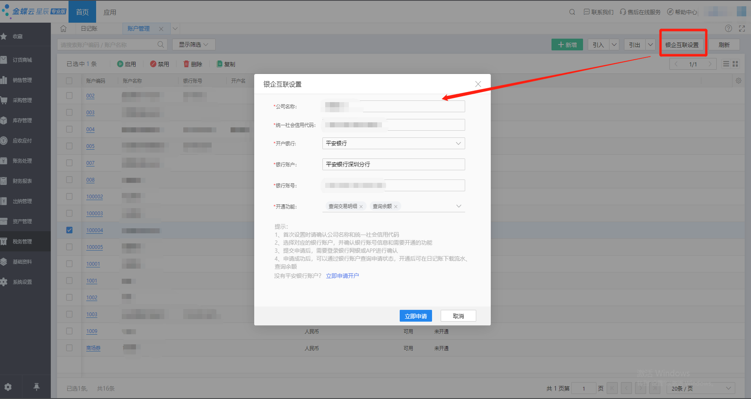
Task: Open the 20条/页 page size dropdown
Action: 702,388
